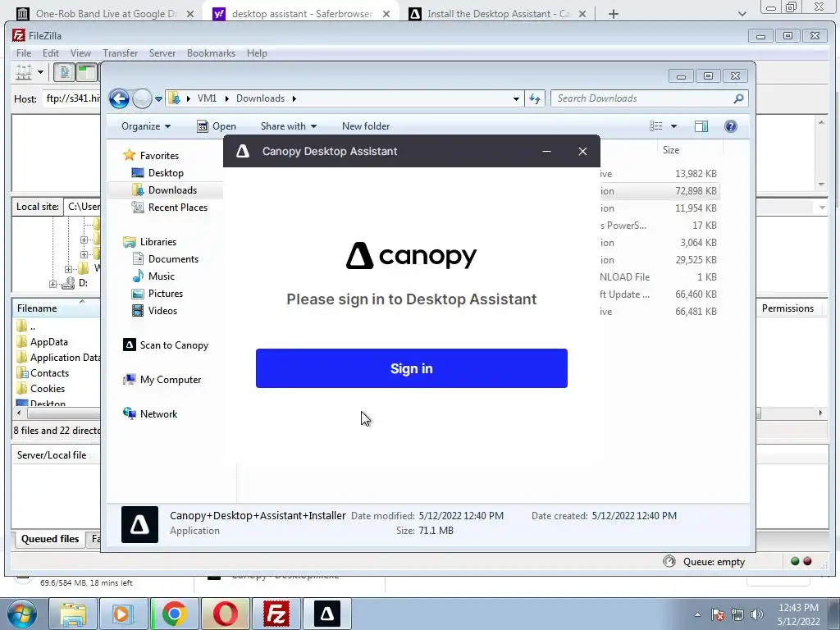Go back in Explorer navigation
The image size is (840, 630).
119,98
